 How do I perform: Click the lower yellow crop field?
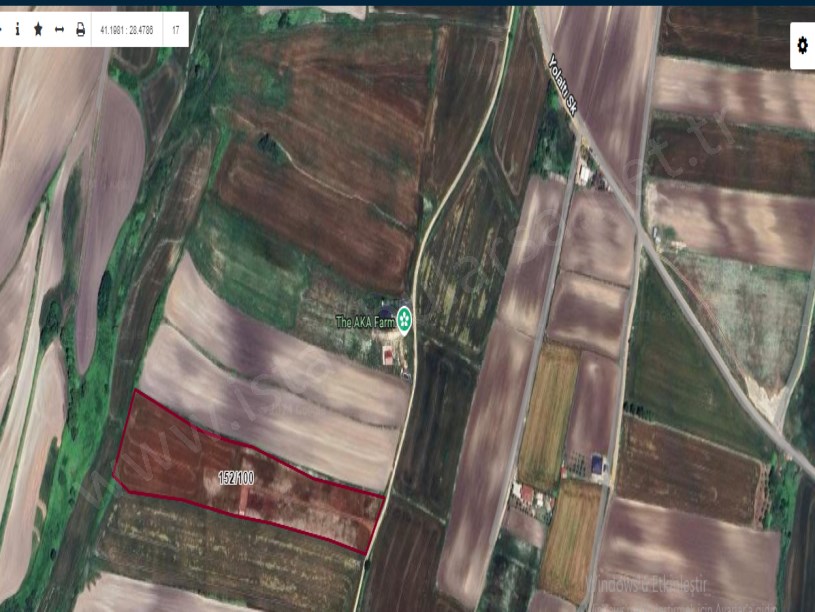(x=570, y=540)
